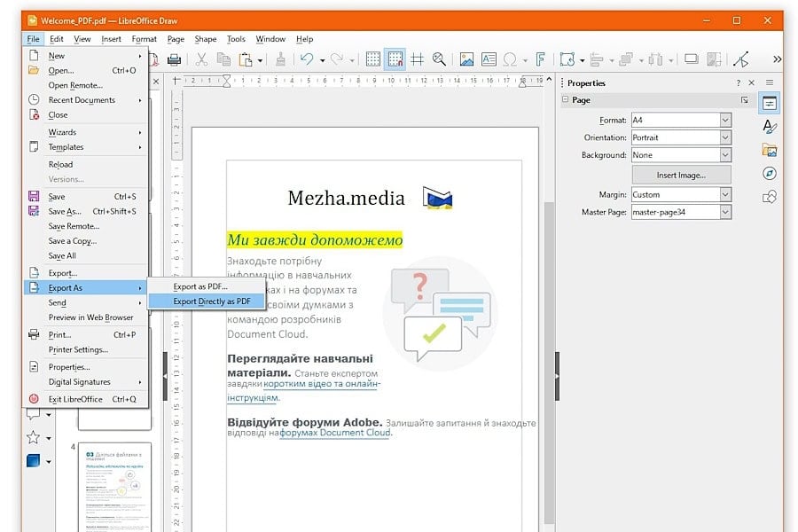Click the Redo arrow icon
This screenshot has width=798, height=532.
click(x=337, y=59)
